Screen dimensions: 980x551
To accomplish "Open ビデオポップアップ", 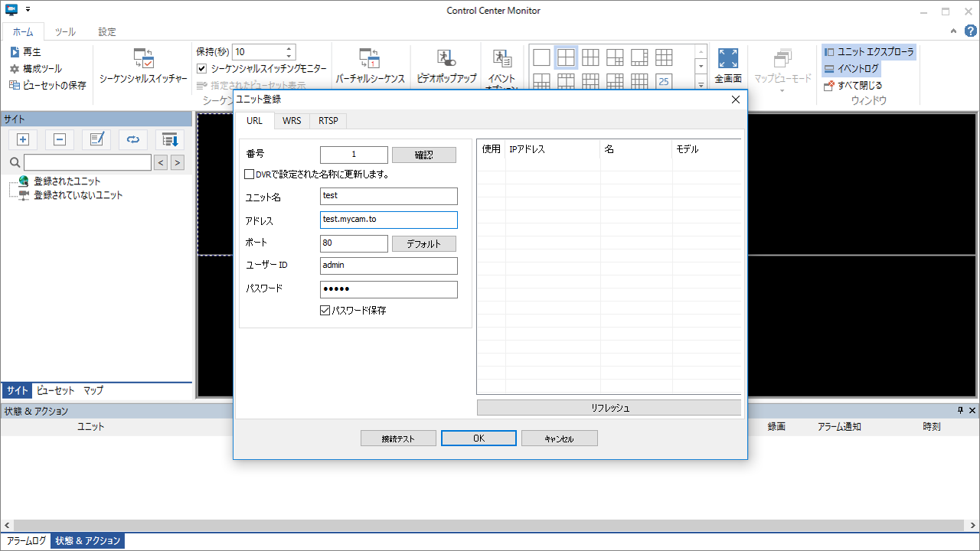I will tap(446, 67).
